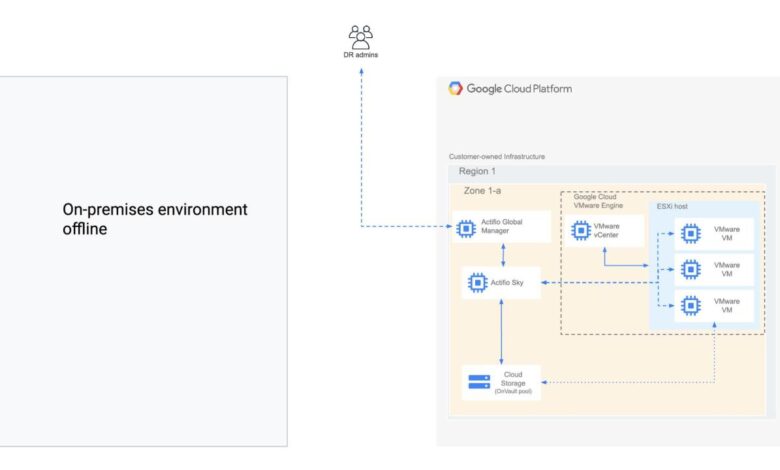780x470 pixels.
Task: Click the 'ESXi host' label
Action: [x=672, y=206]
